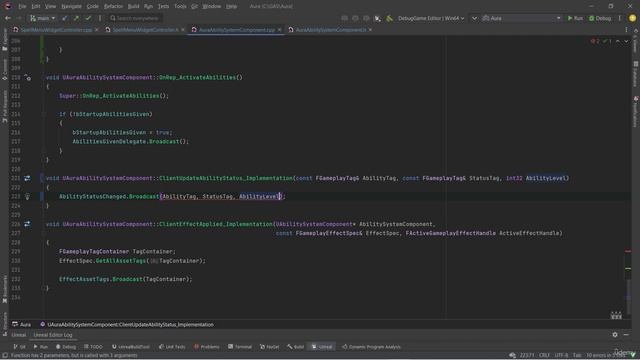
Task: Click the override gutter icon on line 210
Action: (27, 77)
